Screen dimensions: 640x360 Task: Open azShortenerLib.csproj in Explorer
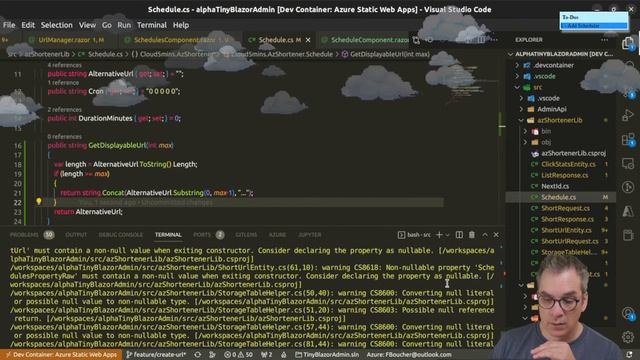pyautogui.click(x=573, y=153)
